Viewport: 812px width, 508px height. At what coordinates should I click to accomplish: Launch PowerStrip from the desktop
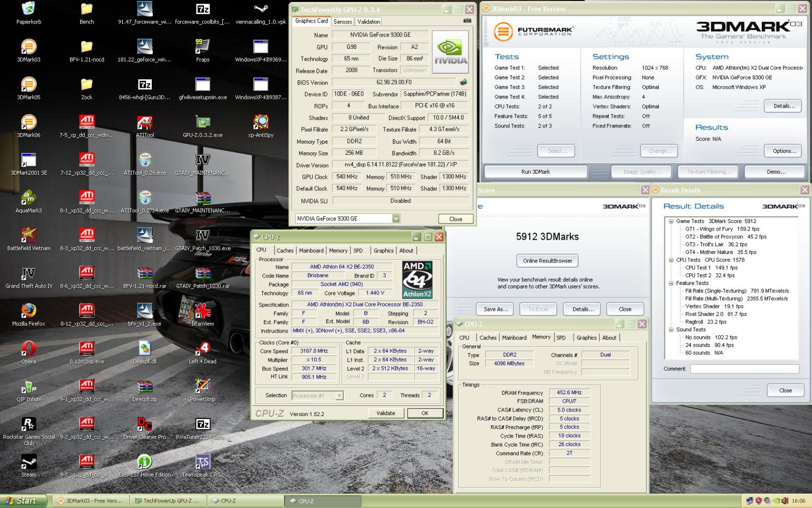point(202,387)
